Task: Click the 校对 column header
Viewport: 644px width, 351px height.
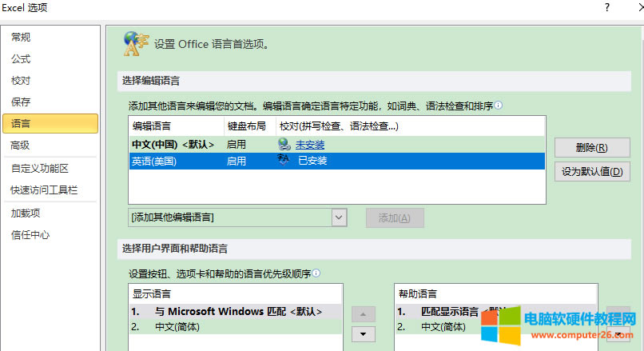Action: [411, 126]
